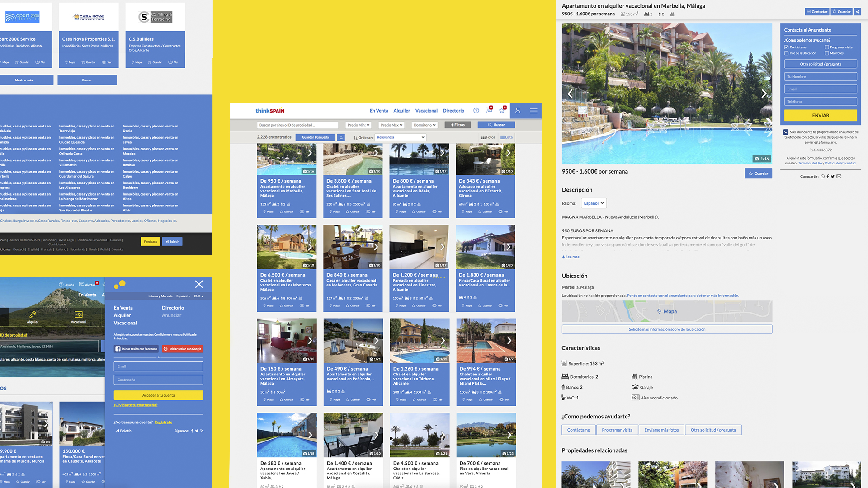This screenshot has width=868, height=488.
Task: Click the share icon beside the top Guardar button
Action: click(857, 12)
